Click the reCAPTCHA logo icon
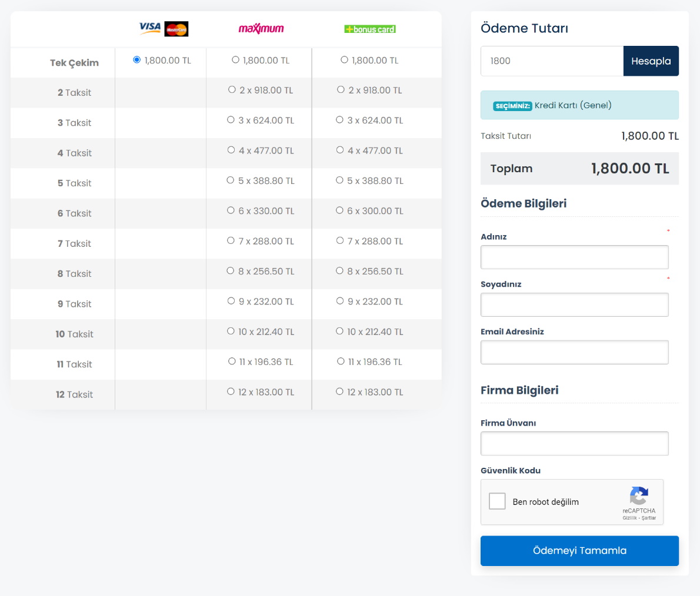700x596 pixels. pyautogui.click(x=639, y=495)
